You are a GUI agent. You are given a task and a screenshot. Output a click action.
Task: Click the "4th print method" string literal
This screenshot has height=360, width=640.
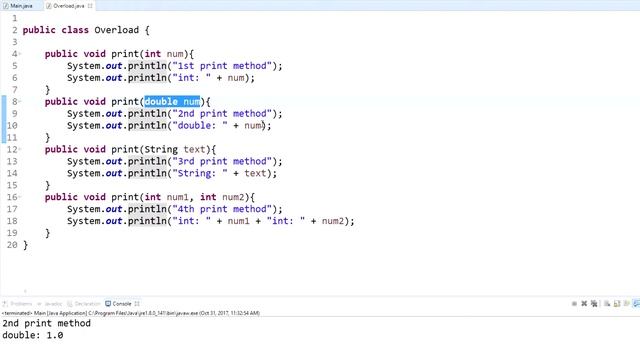pos(222,209)
